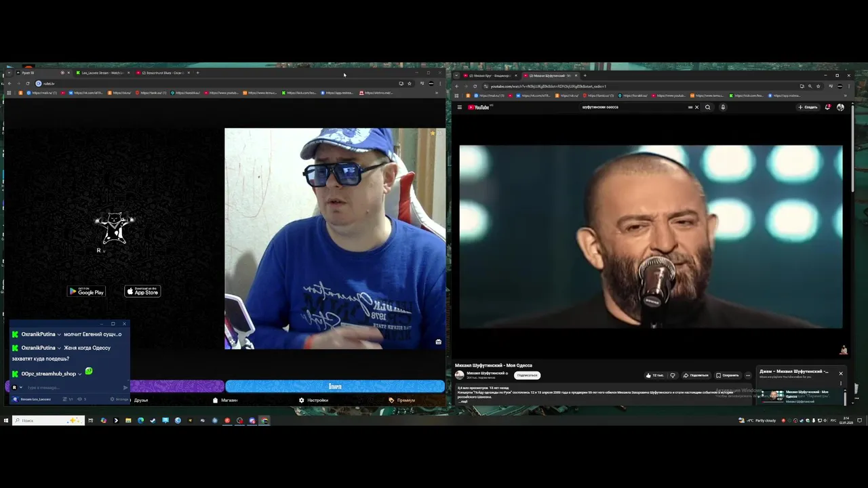The height and width of the screenshot is (488, 868).
Task: Open the weather Partly cloudy tray widget
Action: 757,420
